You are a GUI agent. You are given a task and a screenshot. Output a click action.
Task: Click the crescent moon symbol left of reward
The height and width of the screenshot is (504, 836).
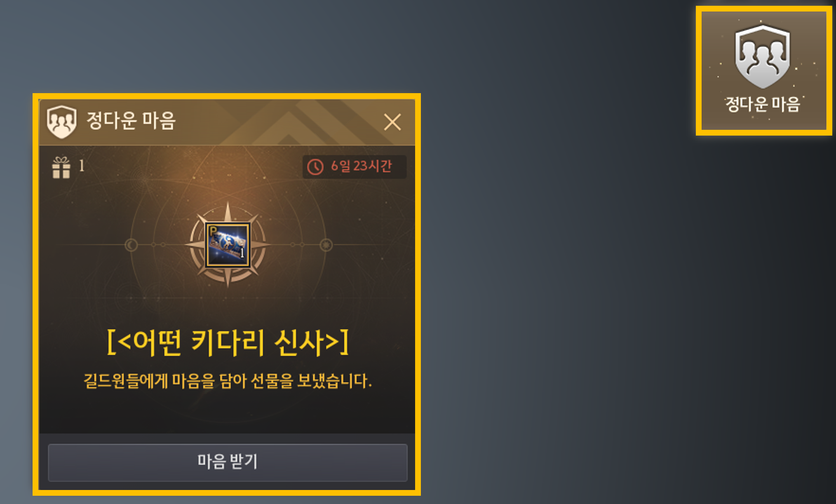[131, 245]
